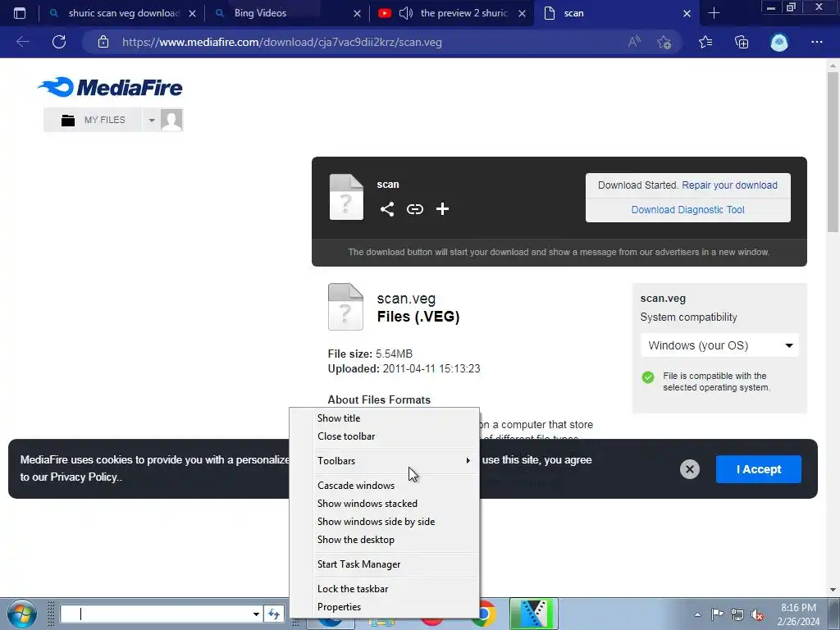The height and width of the screenshot is (630, 840).
Task: Click the 'About Files Formats' heading
Action: (x=379, y=400)
